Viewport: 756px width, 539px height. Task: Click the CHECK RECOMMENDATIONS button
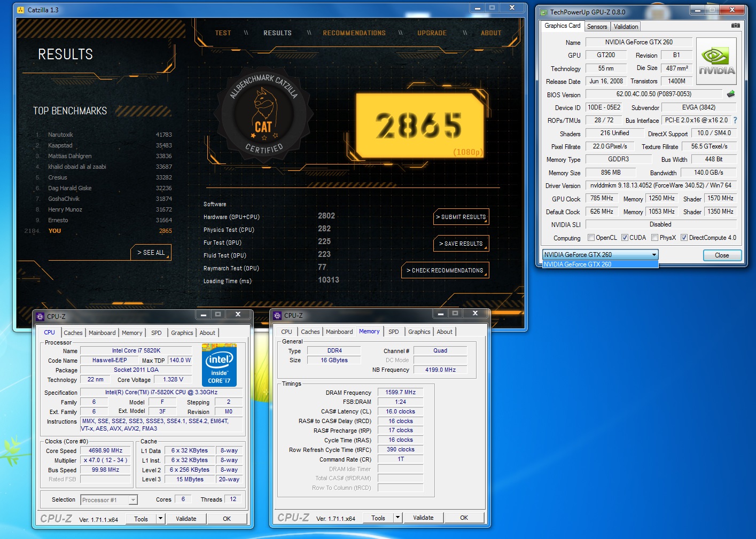(445, 270)
